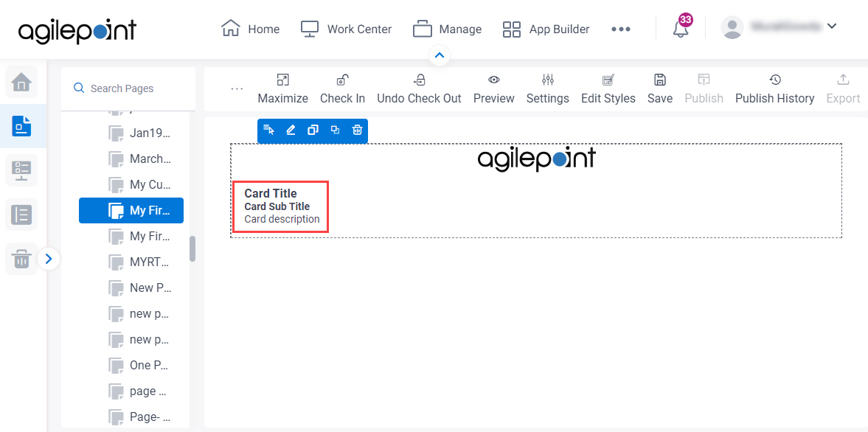The image size is (868, 432).
Task: Click the Export toolbar button
Action: [x=843, y=89]
